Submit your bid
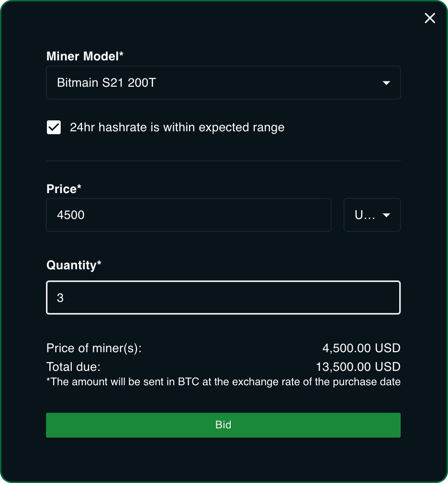This screenshot has height=483, width=448. click(x=223, y=425)
